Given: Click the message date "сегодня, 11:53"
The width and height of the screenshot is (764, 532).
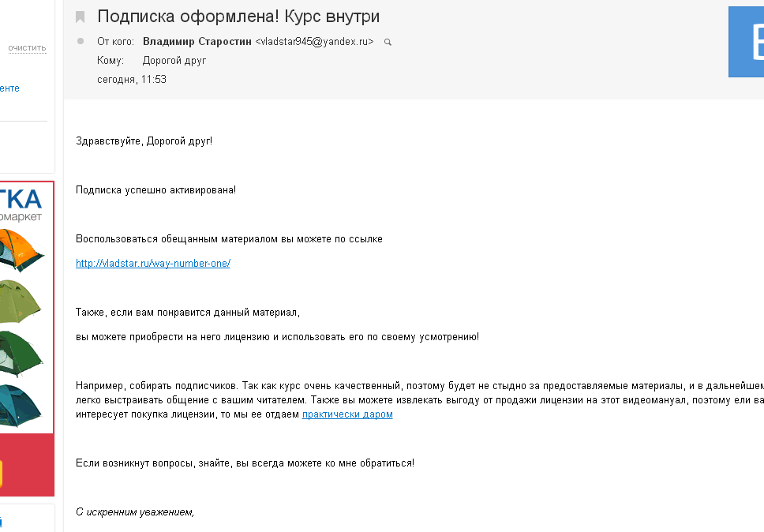Looking at the screenshot, I should 132,79.
